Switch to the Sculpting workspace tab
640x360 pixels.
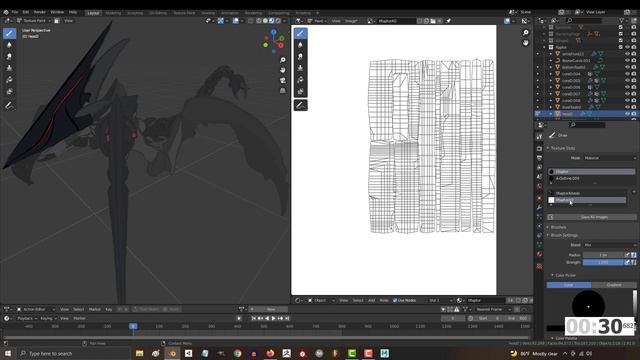[x=135, y=13]
